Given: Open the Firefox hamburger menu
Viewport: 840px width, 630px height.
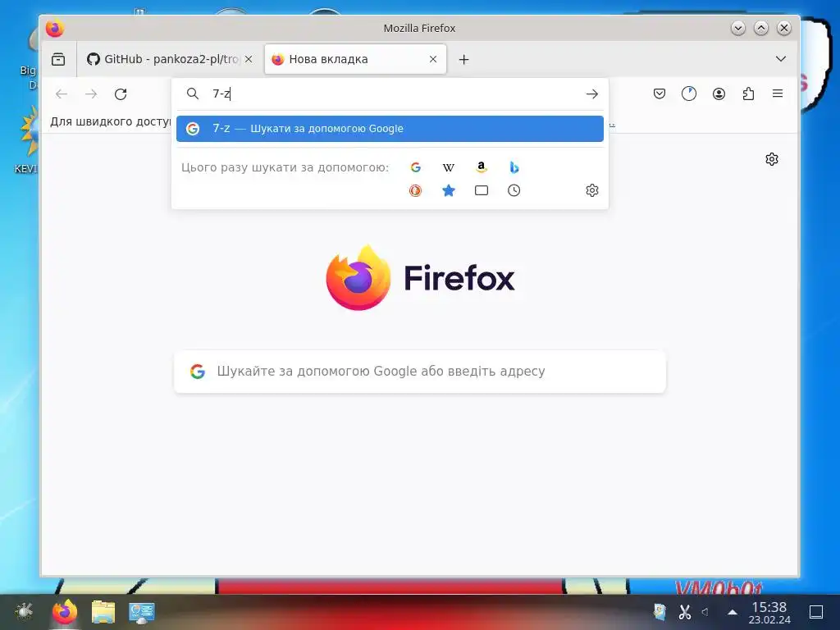Looking at the screenshot, I should pos(778,94).
